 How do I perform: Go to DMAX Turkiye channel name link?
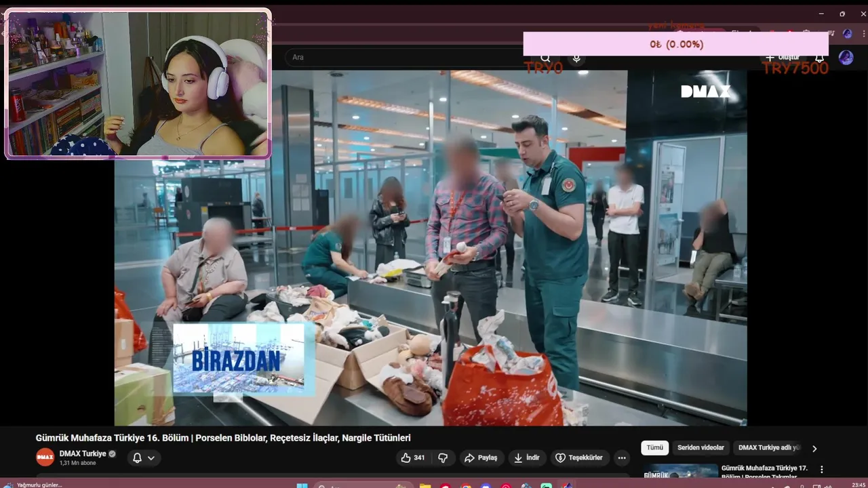(x=83, y=454)
